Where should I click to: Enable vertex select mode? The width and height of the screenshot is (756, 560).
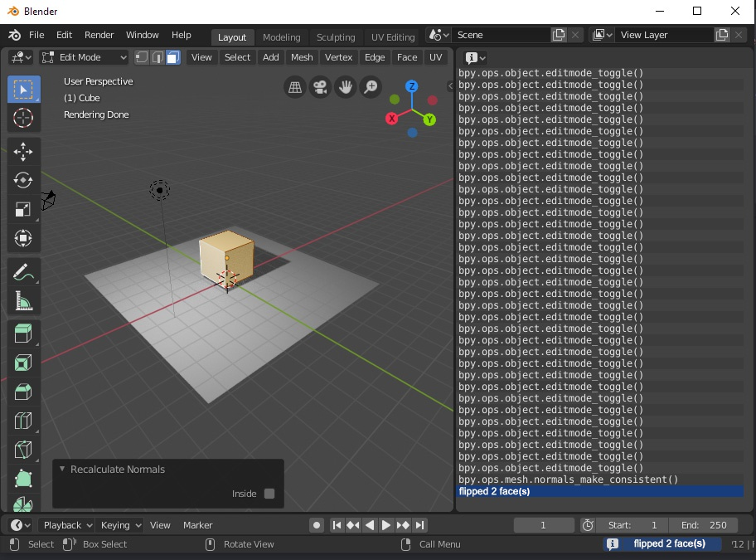(x=141, y=57)
